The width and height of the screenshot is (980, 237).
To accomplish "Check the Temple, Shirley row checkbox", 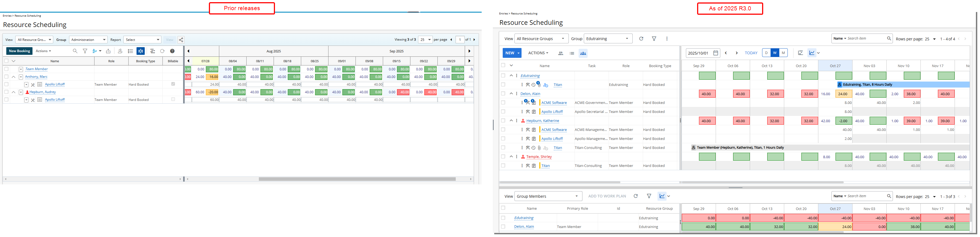I will coord(503,157).
